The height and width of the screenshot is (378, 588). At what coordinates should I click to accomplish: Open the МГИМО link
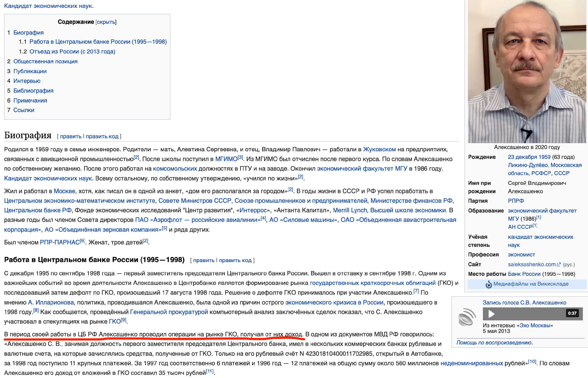pyautogui.click(x=226, y=159)
